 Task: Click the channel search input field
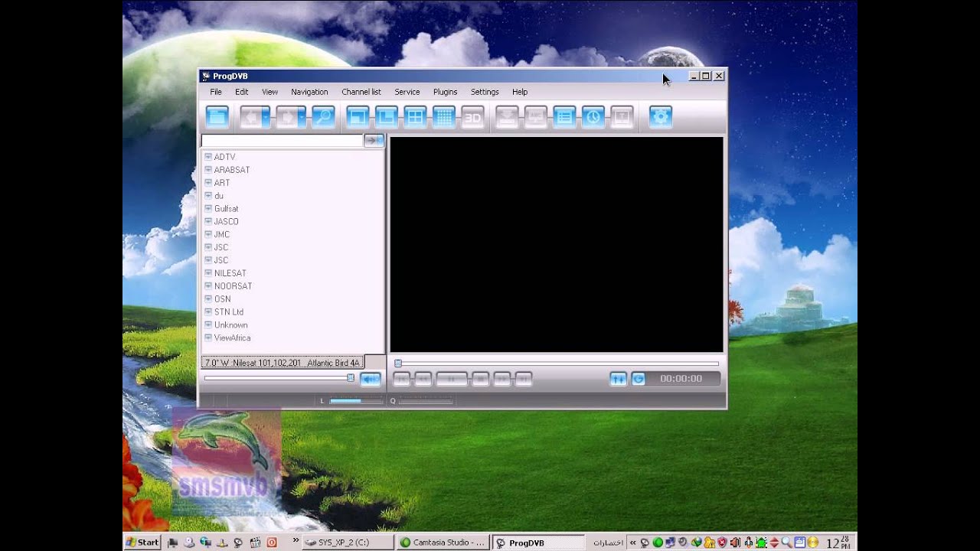point(282,141)
